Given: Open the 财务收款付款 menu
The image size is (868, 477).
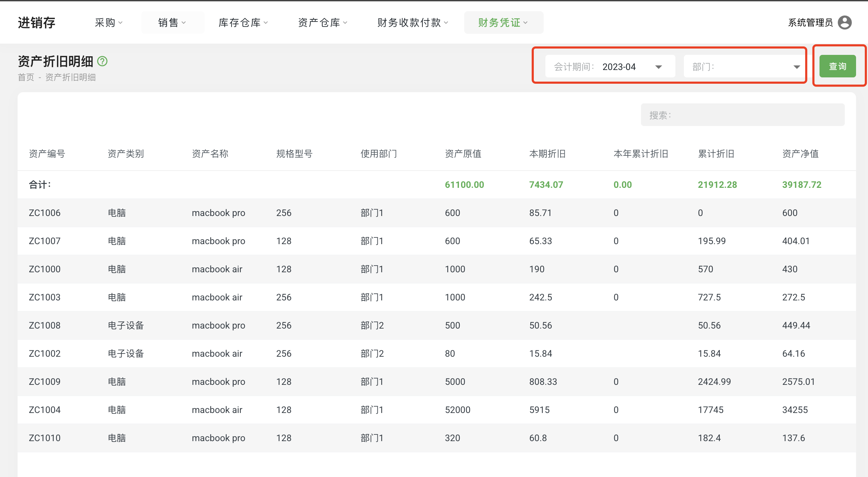Looking at the screenshot, I should tap(413, 23).
